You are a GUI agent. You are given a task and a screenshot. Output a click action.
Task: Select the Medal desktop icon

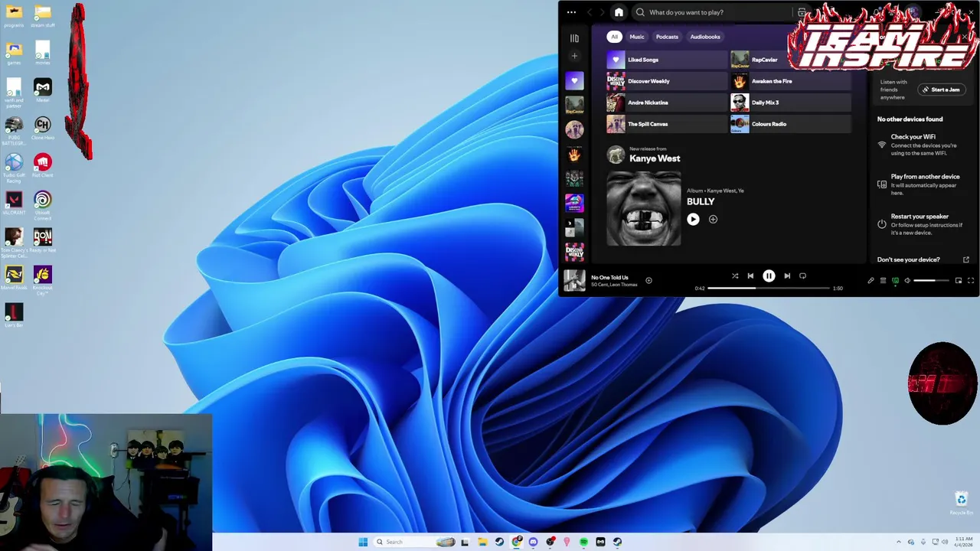[43, 90]
